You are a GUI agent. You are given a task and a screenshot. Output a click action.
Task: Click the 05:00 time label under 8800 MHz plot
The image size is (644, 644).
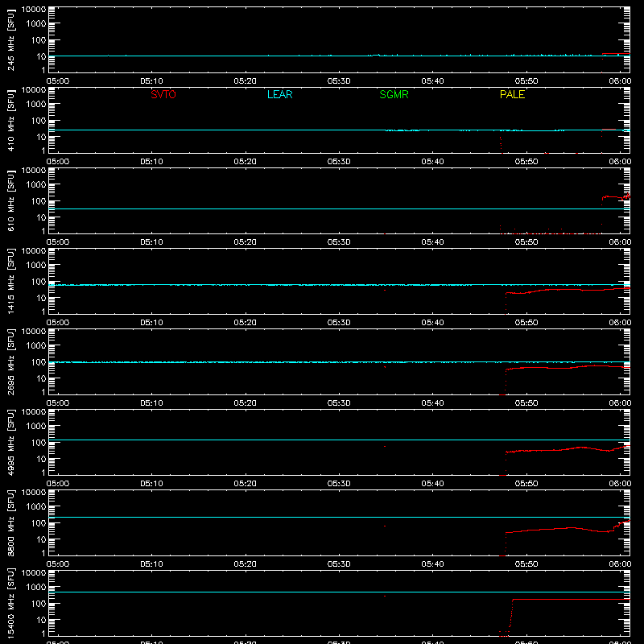[58, 564]
